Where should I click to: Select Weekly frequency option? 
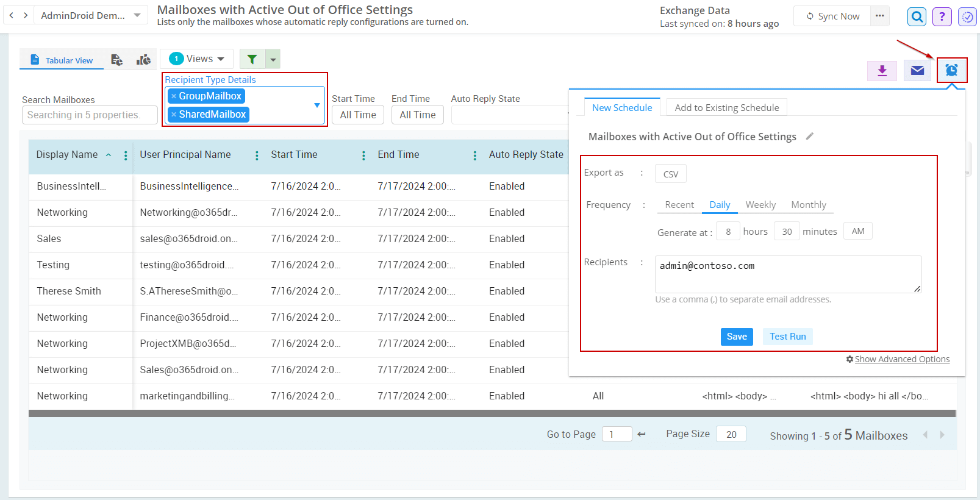pos(760,205)
